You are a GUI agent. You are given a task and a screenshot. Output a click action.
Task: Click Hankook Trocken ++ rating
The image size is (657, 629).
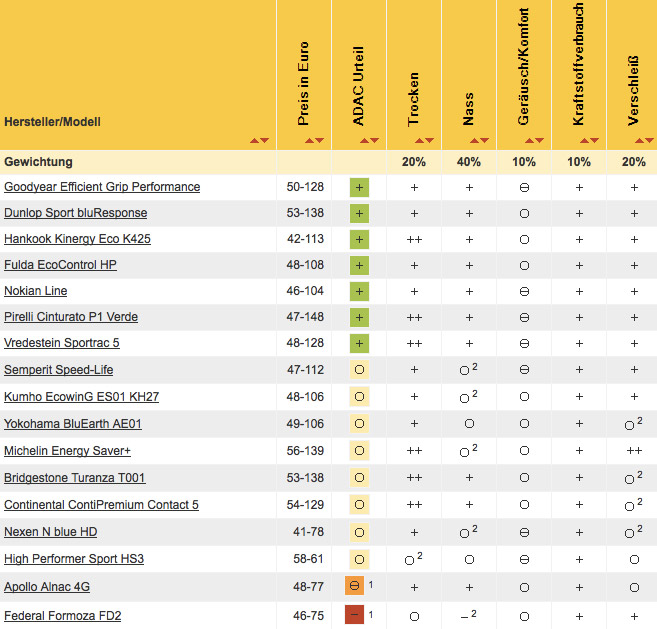click(414, 239)
